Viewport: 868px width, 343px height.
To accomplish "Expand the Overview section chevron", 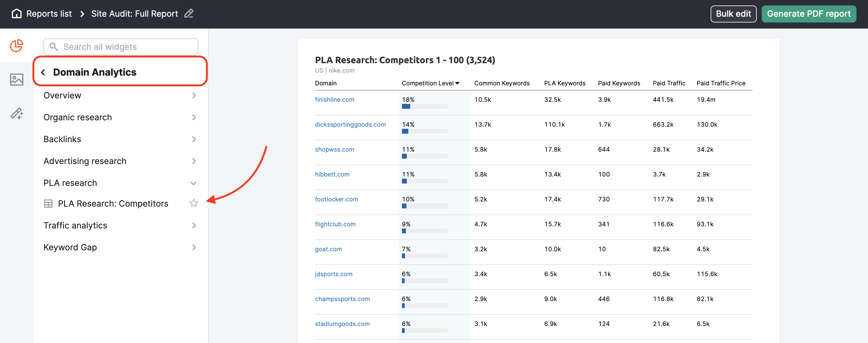I will point(194,95).
